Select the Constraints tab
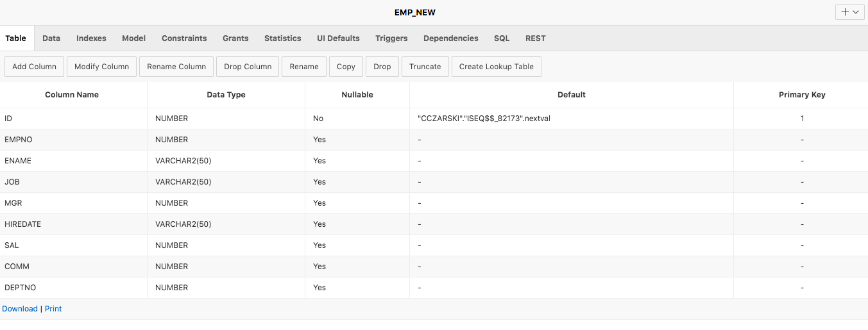 click(x=184, y=38)
